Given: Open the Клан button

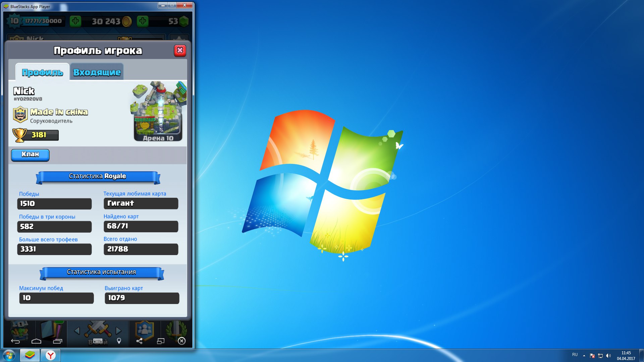Looking at the screenshot, I should [x=30, y=155].
